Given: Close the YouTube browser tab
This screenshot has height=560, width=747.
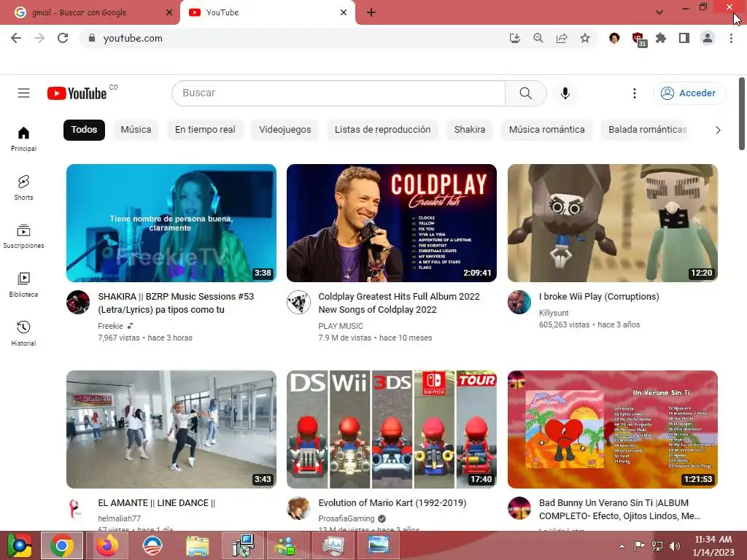Looking at the screenshot, I should tap(344, 12).
